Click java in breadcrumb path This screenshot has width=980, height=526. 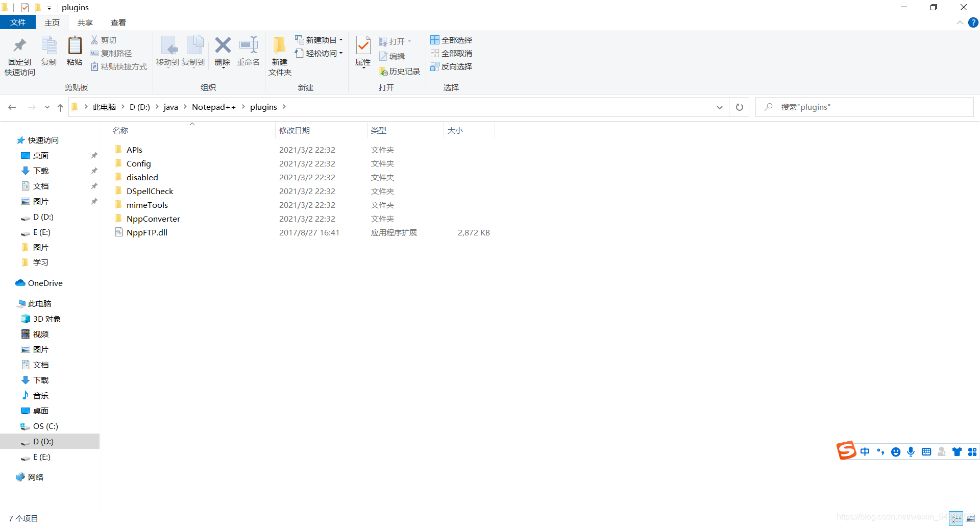point(170,107)
